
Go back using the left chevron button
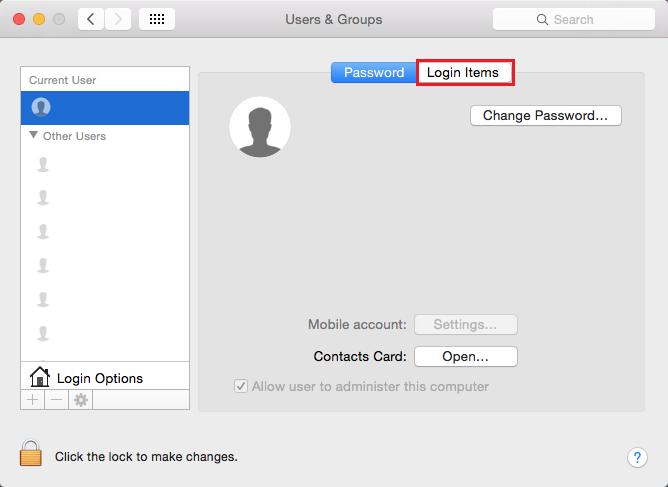pos(91,19)
